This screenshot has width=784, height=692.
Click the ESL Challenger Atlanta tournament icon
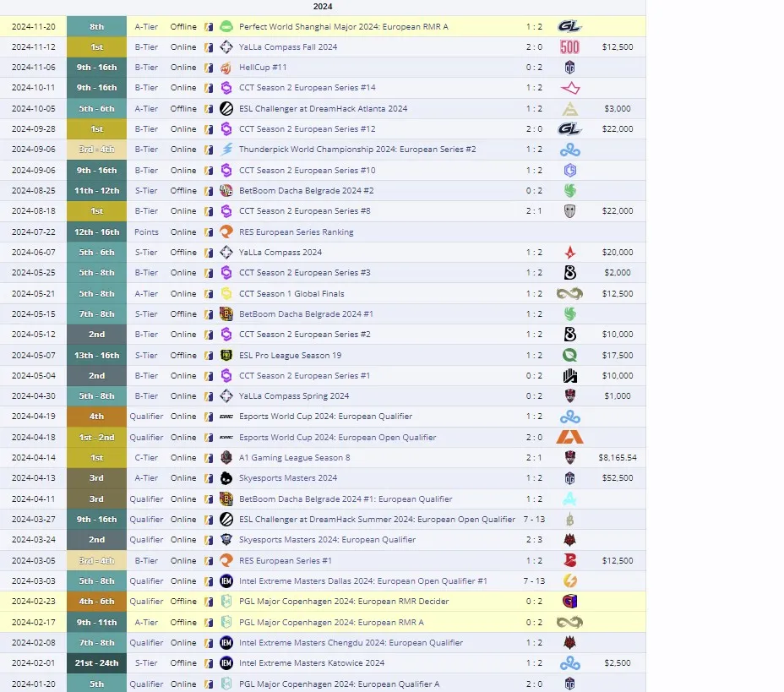tap(226, 108)
